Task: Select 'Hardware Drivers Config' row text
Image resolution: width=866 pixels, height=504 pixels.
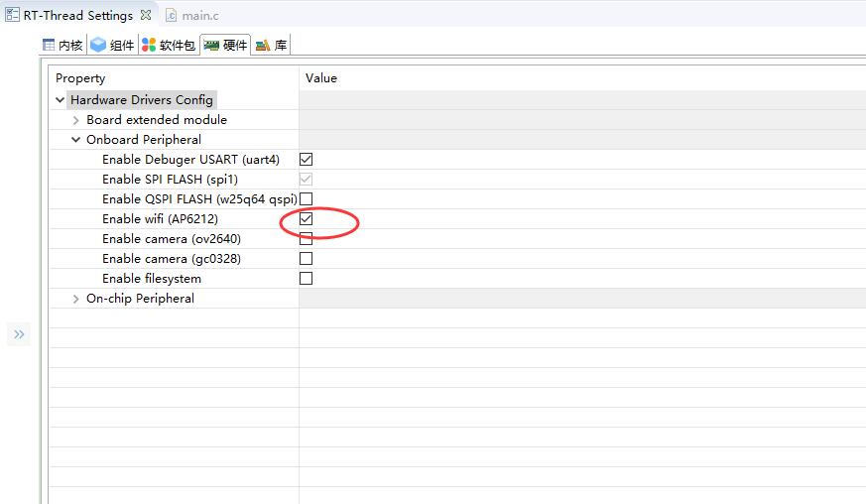Action: pos(142,100)
